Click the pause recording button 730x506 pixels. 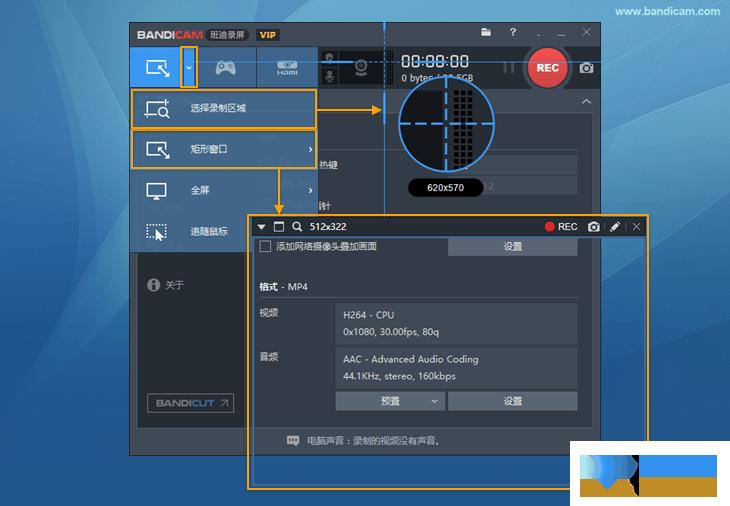tap(509, 68)
